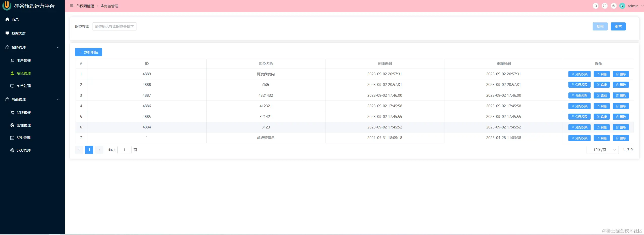This screenshot has height=235, width=644.
Task: Edit role 412321
Action: [601, 106]
